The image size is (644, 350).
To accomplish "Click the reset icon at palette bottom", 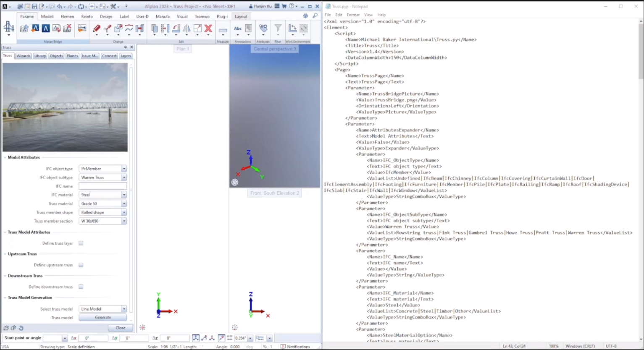I will (x=21, y=328).
